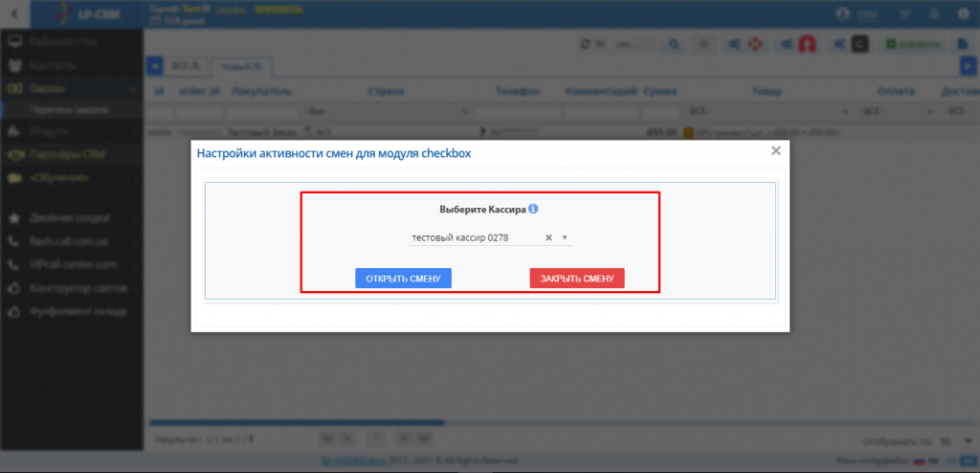Click the 459.00 sum cell
Screen dimensions: 980x473
click(662, 133)
